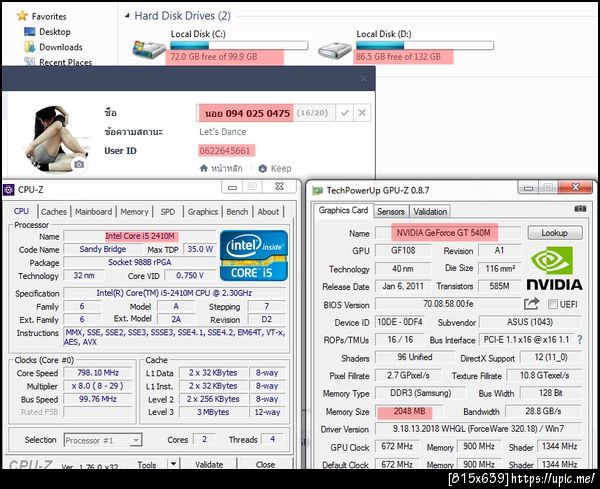Click the Driver Version field
This screenshot has width=600, height=489.
(x=478, y=429)
